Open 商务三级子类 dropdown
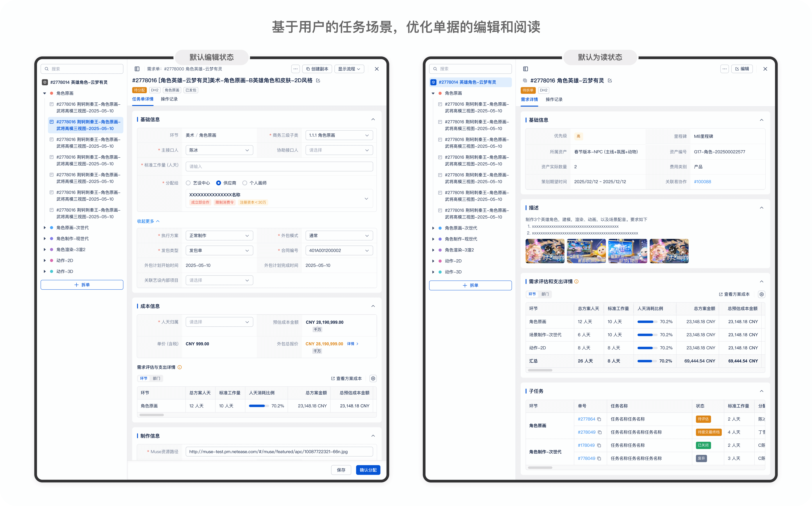Viewport: 812px width, 506px height. pyautogui.click(x=339, y=135)
